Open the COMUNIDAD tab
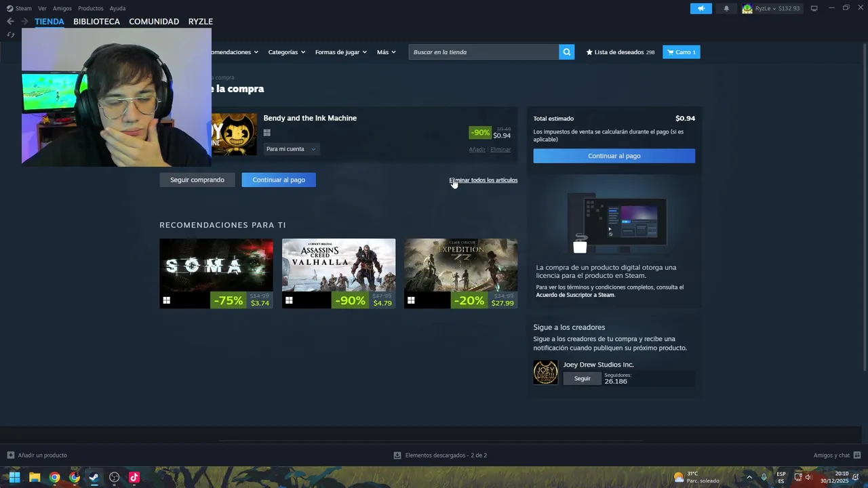868x488 pixels. (154, 22)
